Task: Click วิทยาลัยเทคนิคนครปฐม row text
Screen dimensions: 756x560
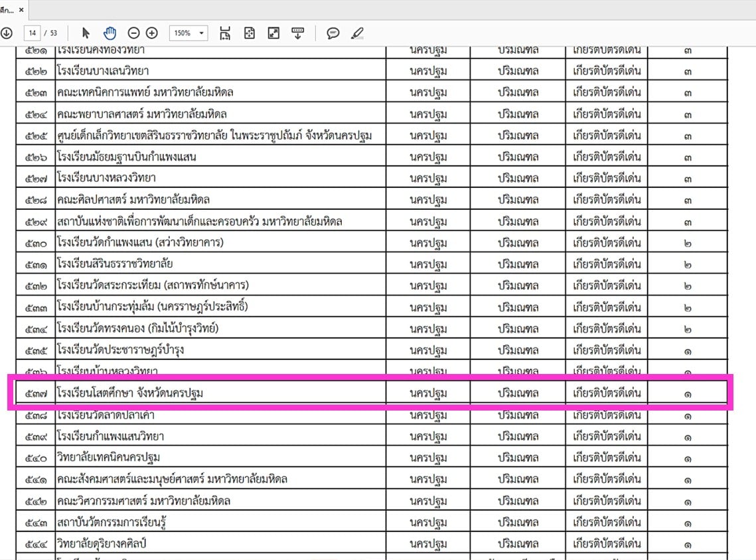Action: click(108, 458)
